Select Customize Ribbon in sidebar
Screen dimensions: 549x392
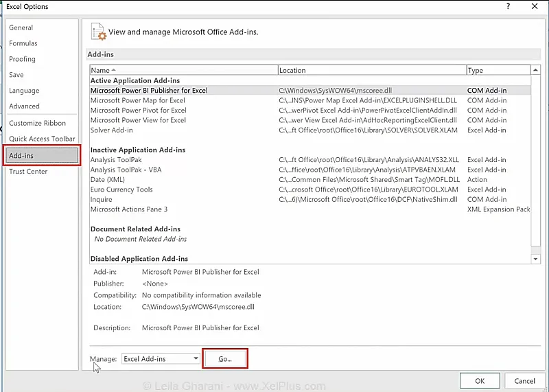click(x=38, y=123)
